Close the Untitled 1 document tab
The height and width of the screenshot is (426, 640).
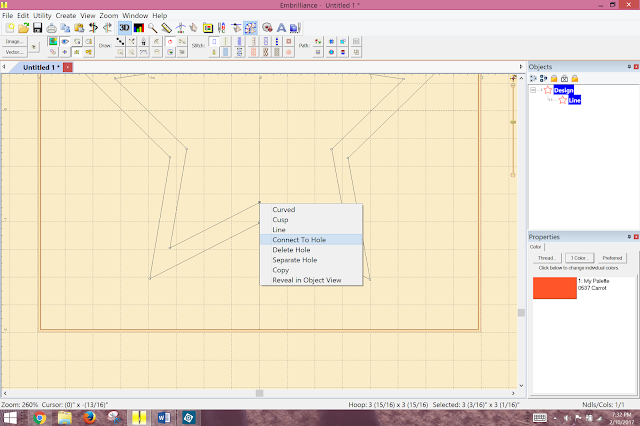tap(67, 67)
